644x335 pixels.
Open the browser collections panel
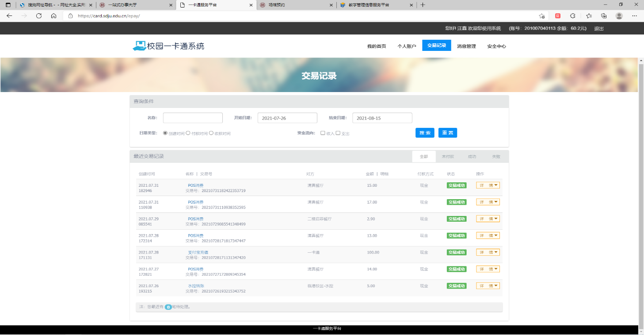click(x=604, y=15)
